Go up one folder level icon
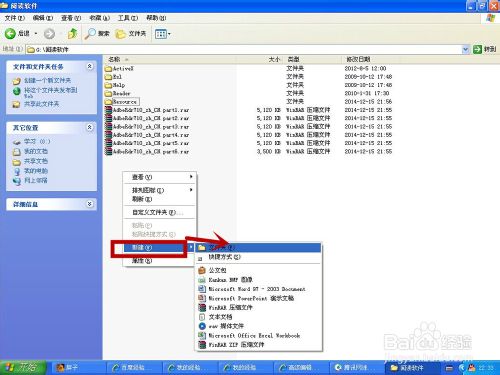500x375 pixels. pos(72,33)
